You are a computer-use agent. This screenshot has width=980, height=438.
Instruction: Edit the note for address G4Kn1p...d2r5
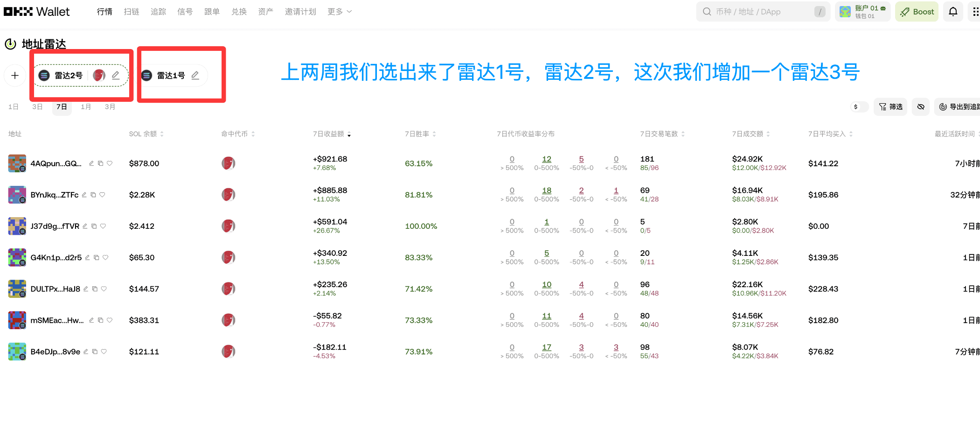coord(87,257)
